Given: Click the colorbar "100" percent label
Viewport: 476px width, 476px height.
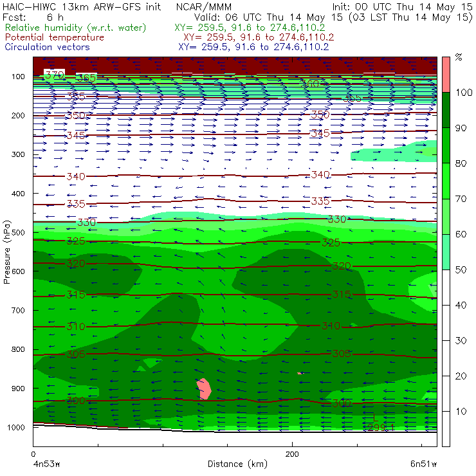Looking at the screenshot, I should (x=464, y=92).
